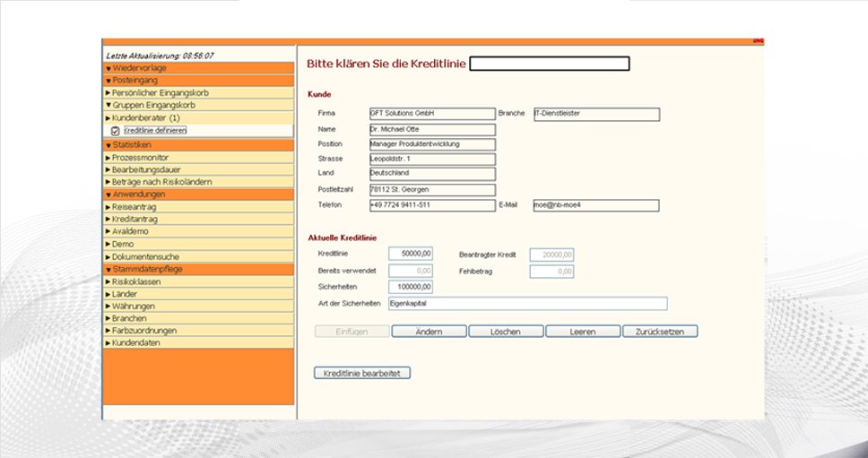Click the Einfügen button
Image resolution: width=868 pixels, height=458 pixels.
pyautogui.click(x=352, y=332)
